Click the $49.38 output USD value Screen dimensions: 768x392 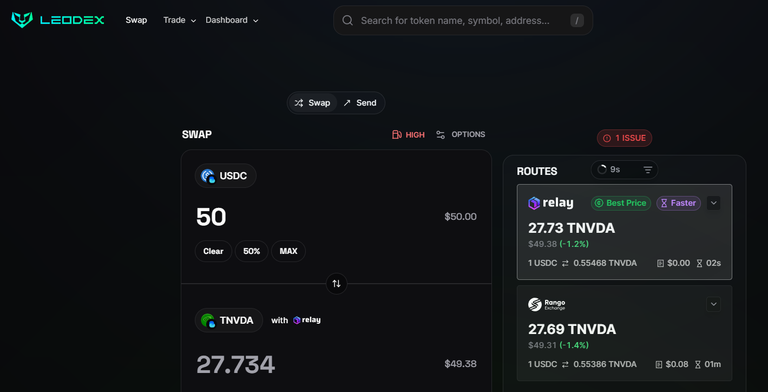(x=460, y=364)
